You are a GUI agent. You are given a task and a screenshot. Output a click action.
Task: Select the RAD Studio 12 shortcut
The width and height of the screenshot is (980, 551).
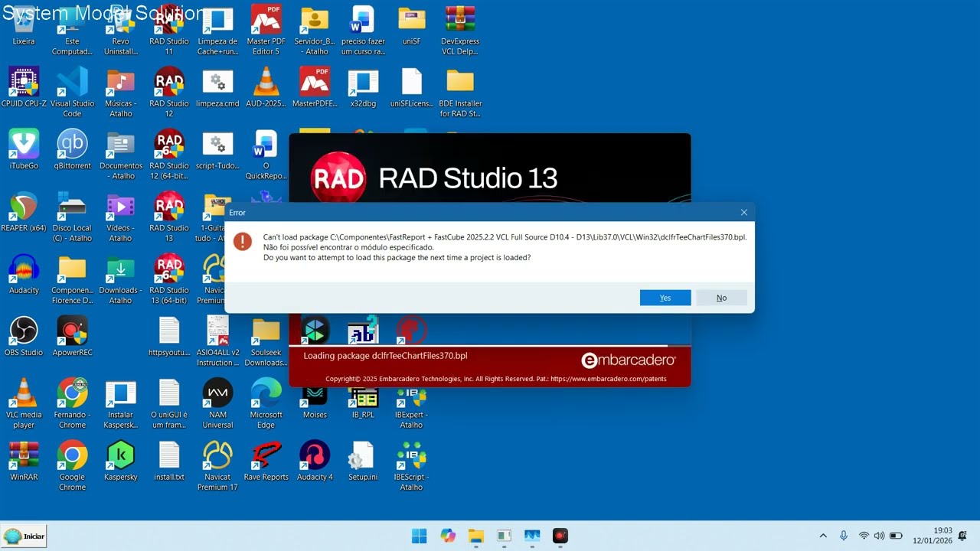[168, 93]
